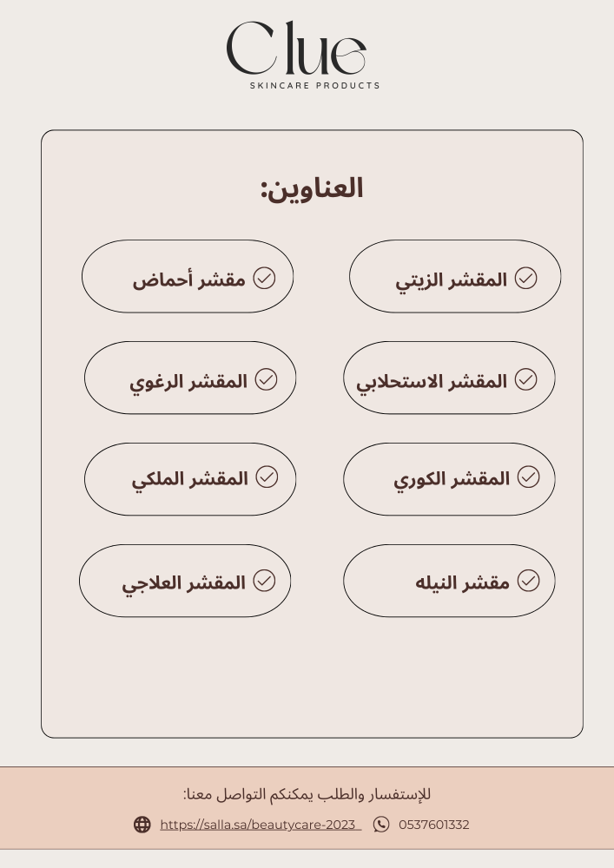Click the checkmark icon beside مقشر أحماض
Screen dimensions: 614x868
click(x=264, y=278)
